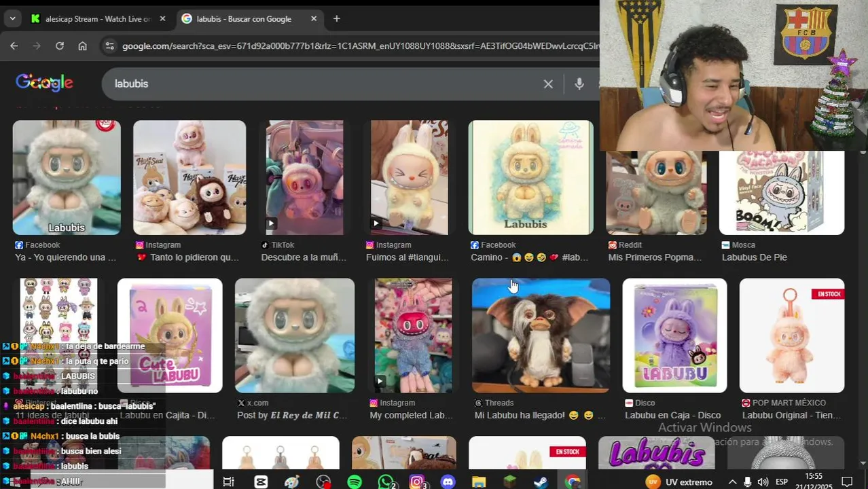Open WhatsApp from the taskbar
The image size is (868, 489).
386,482
